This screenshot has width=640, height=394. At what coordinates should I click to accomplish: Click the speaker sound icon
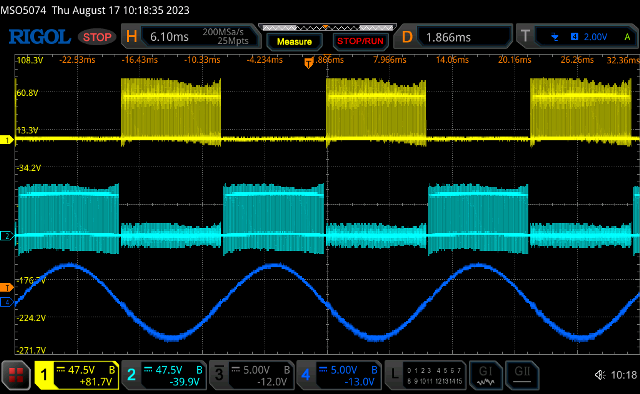600,375
